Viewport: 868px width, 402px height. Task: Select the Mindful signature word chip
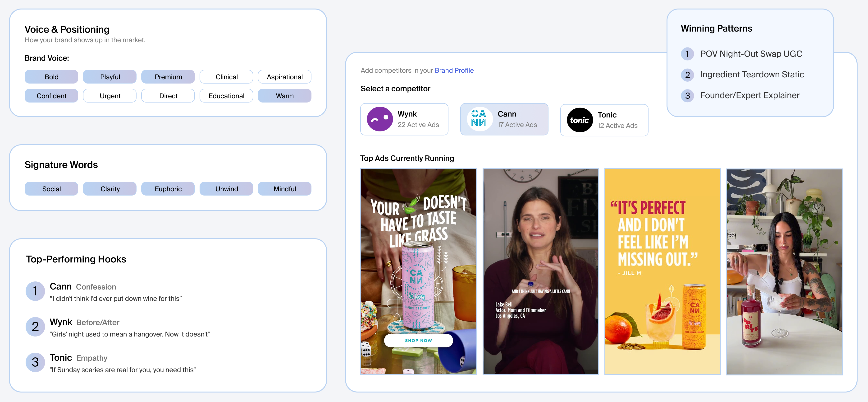[285, 189]
